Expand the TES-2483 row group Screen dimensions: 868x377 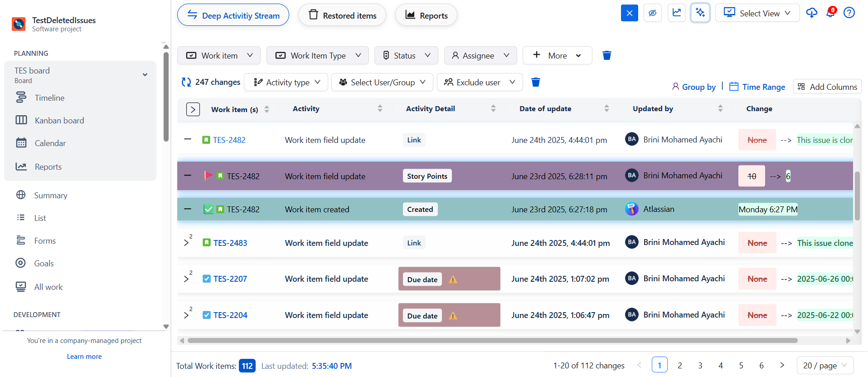[186, 243]
